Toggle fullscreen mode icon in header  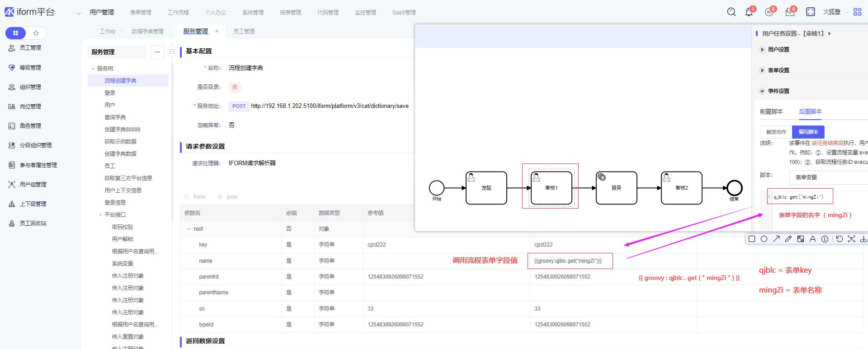(810, 12)
